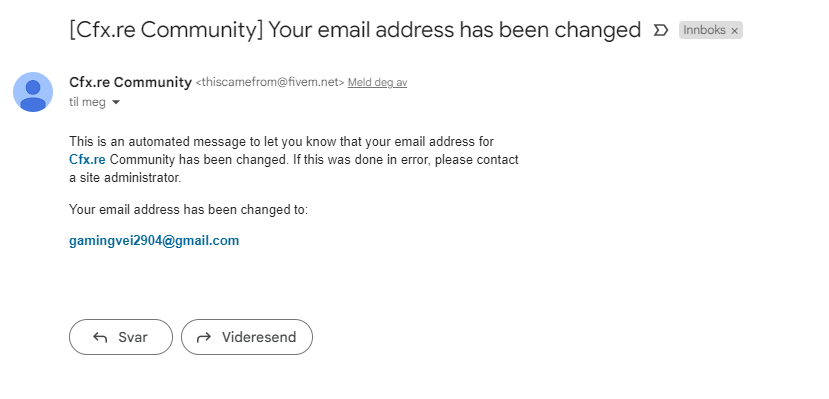Click the 'This is an automated message' line
829x399 pixels.
(x=281, y=142)
